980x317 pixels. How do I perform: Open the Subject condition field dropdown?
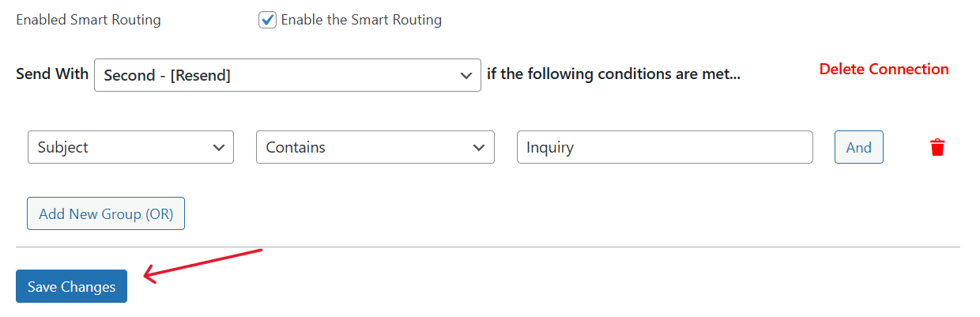coord(130,148)
